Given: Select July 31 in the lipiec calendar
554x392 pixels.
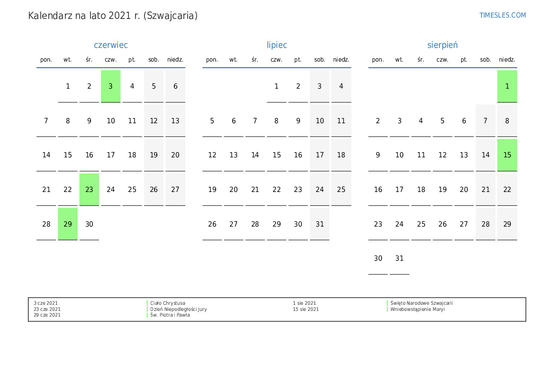Looking at the screenshot, I should (x=319, y=224).
